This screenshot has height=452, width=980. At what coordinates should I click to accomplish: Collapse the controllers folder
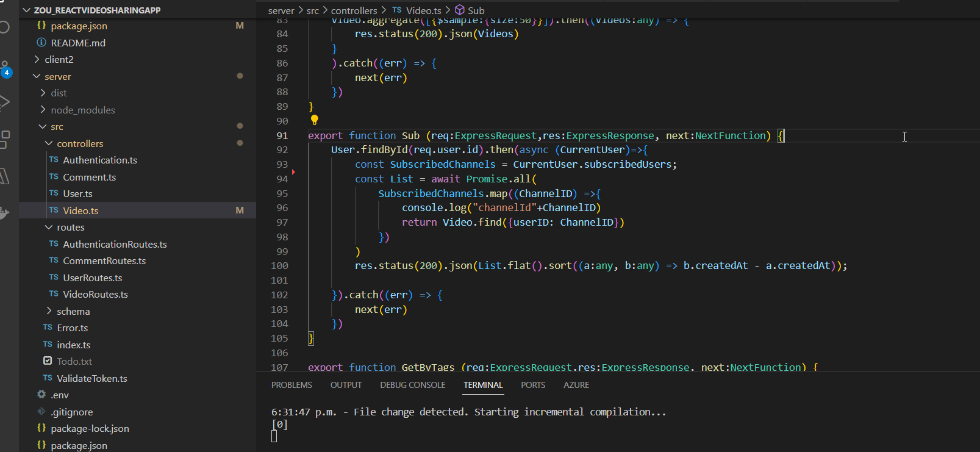79,144
